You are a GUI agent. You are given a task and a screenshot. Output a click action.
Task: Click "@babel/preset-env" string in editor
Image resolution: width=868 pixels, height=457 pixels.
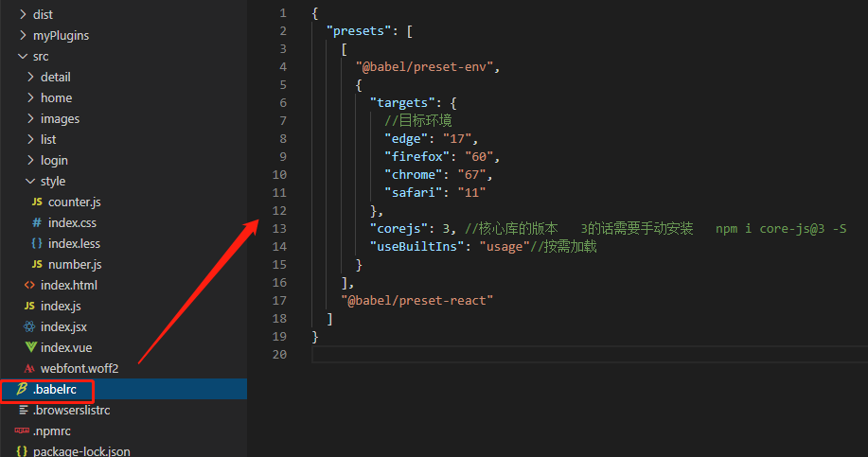[x=424, y=67]
